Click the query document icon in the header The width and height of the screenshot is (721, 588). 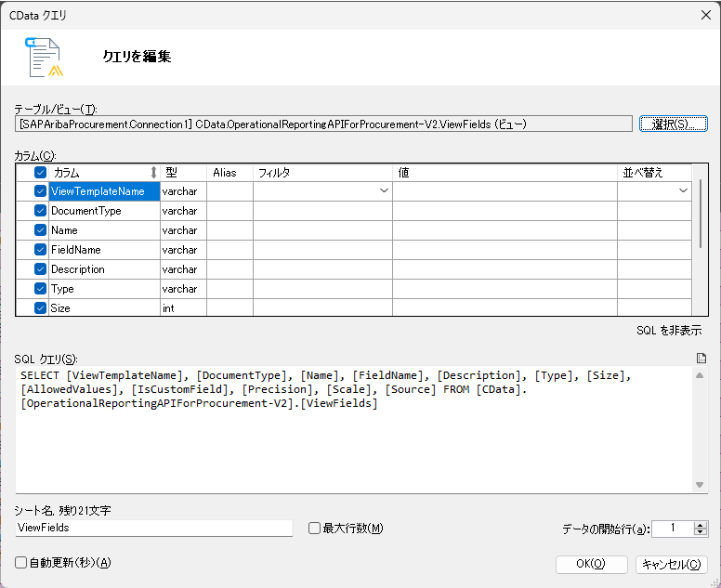tap(45, 58)
